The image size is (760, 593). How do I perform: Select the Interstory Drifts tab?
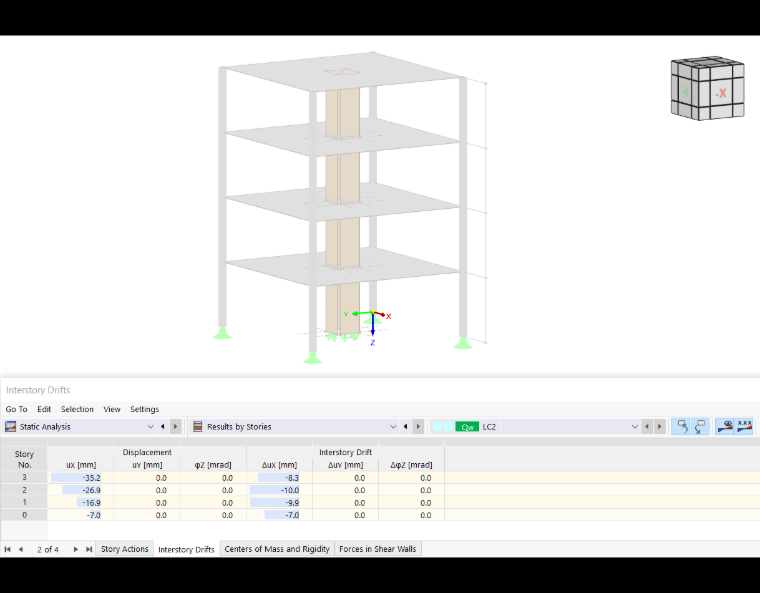(186, 549)
